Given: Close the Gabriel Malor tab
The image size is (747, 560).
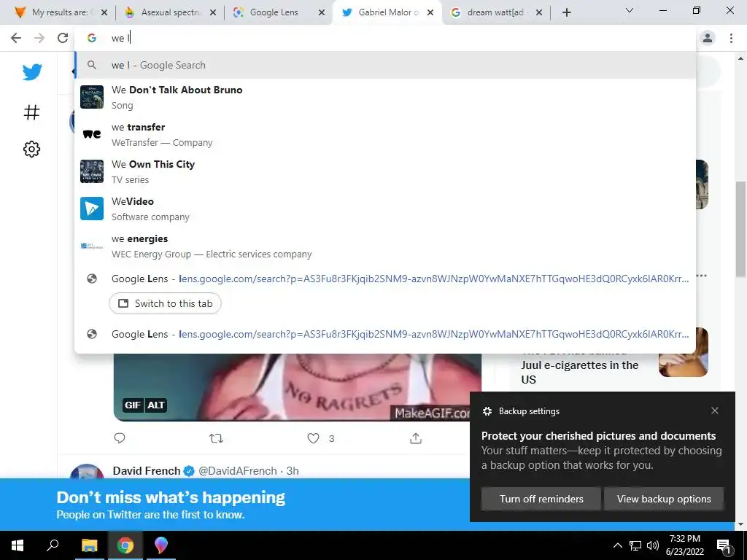Looking at the screenshot, I should pos(430,12).
